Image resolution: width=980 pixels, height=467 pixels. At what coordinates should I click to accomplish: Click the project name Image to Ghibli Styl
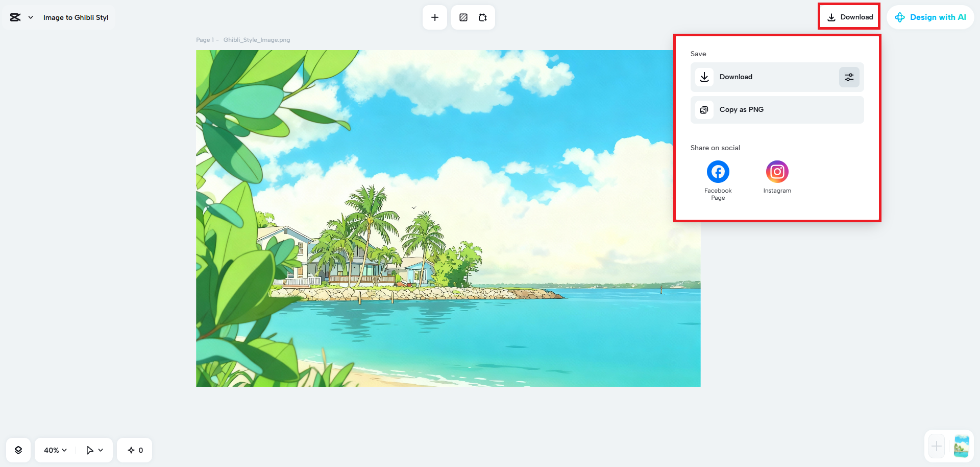tap(76, 17)
